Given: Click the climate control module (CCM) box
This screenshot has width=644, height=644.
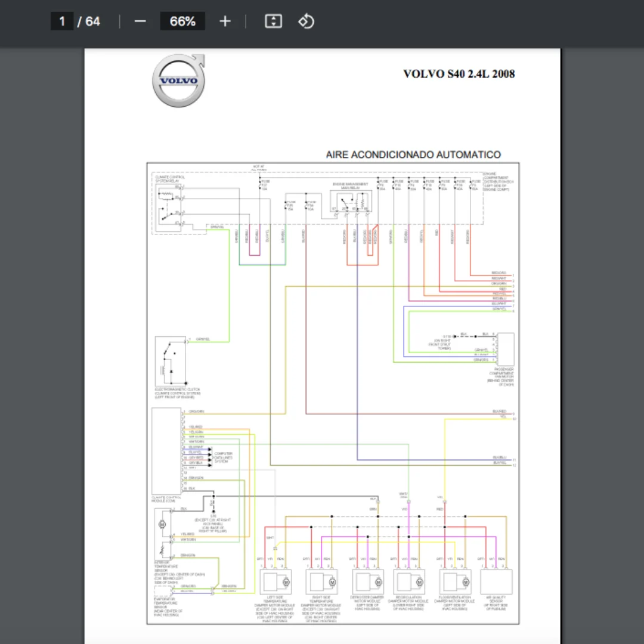Looking at the screenshot, I should (x=166, y=451).
